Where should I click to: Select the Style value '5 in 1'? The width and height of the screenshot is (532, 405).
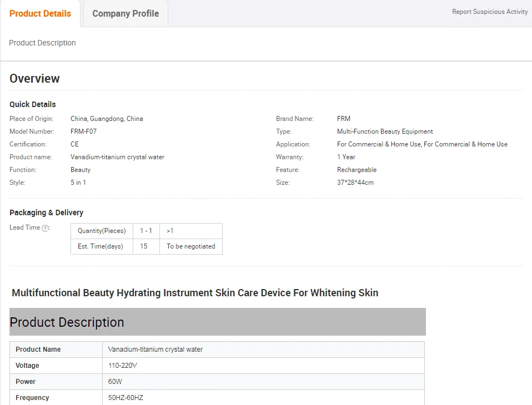(78, 183)
